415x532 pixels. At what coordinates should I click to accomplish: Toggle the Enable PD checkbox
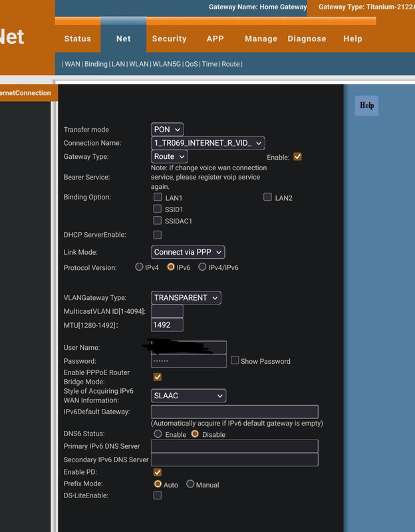point(157,472)
